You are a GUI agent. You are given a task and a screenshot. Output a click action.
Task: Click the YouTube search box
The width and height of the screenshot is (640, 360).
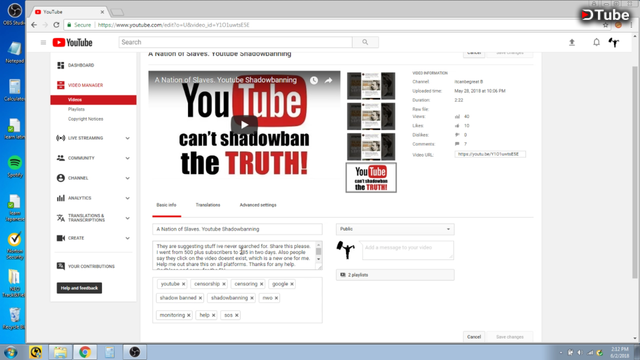(236, 42)
